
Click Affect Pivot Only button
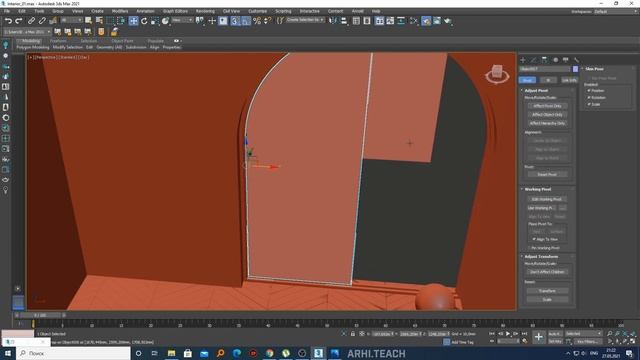pos(547,106)
